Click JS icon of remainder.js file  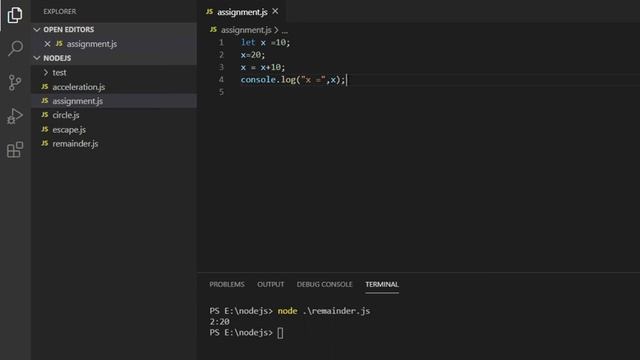coord(45,144)
